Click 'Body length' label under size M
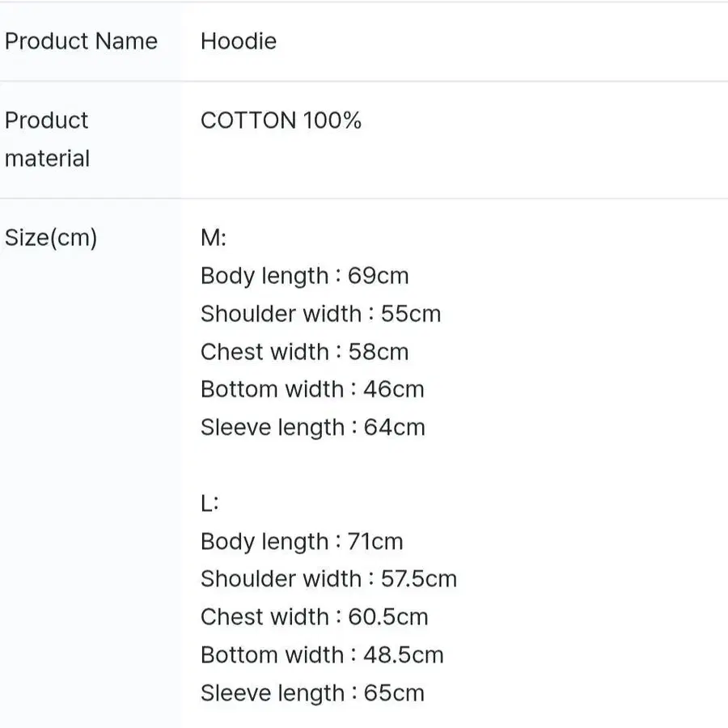This screenshot has height=728, width=728. 265,276
